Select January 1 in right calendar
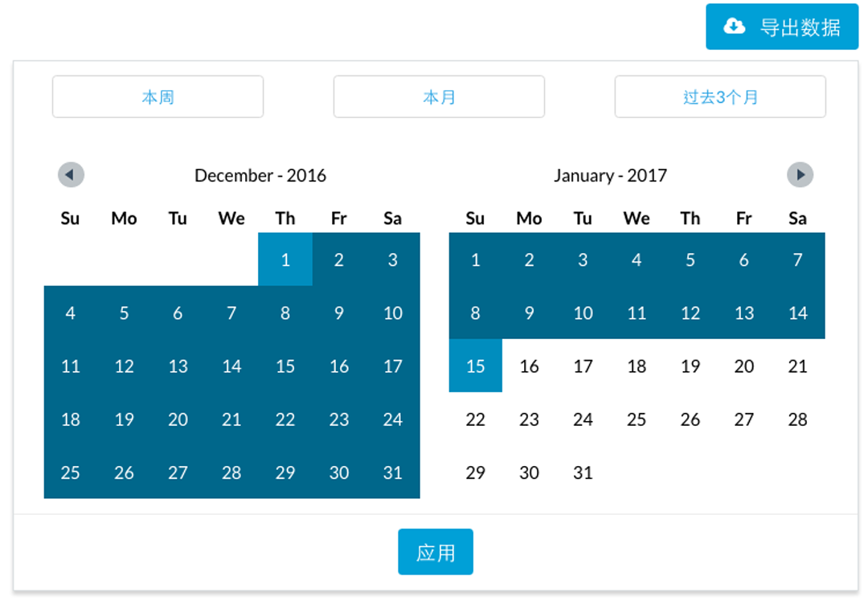Image resolution: width=868 pixels, height=605 pixels. (476, 260)
